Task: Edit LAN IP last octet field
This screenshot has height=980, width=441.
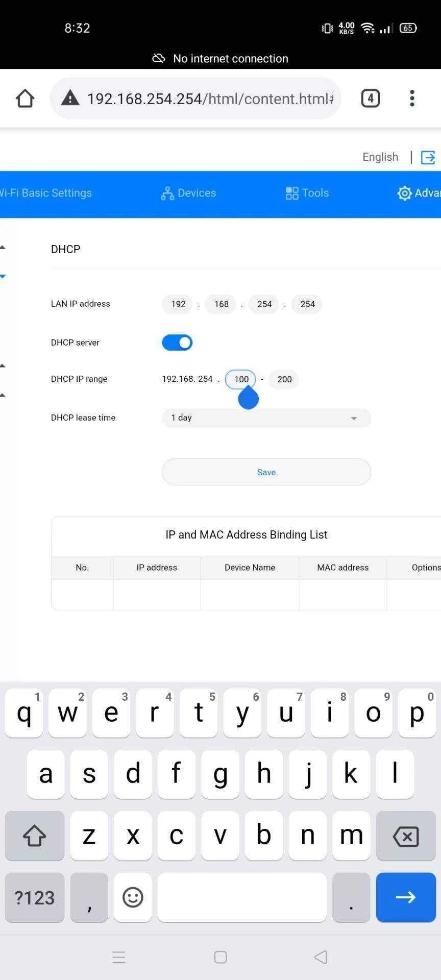Action: 307,304
